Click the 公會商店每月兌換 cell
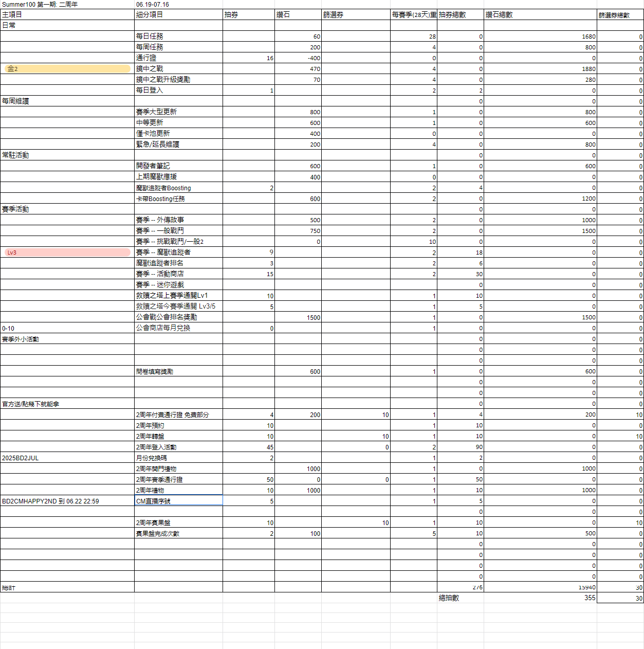Screen dimensions: 644x649 click(178, 328)
